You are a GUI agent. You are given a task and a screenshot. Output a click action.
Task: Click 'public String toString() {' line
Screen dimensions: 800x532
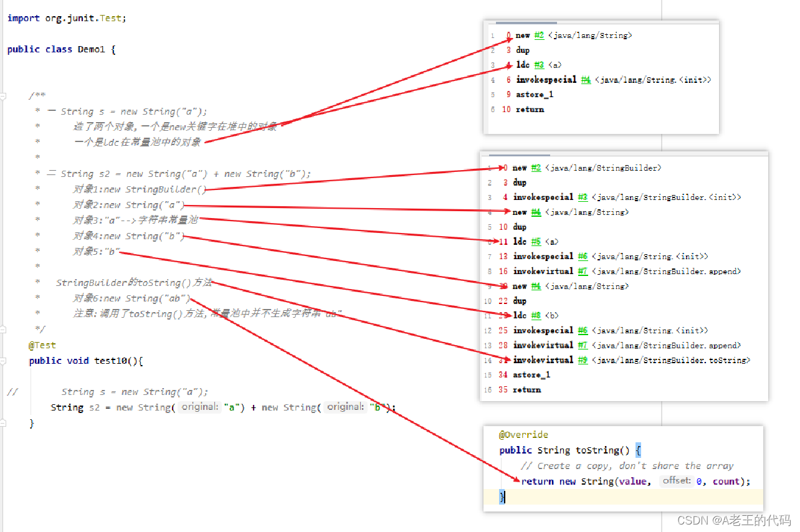coord(570,450)
